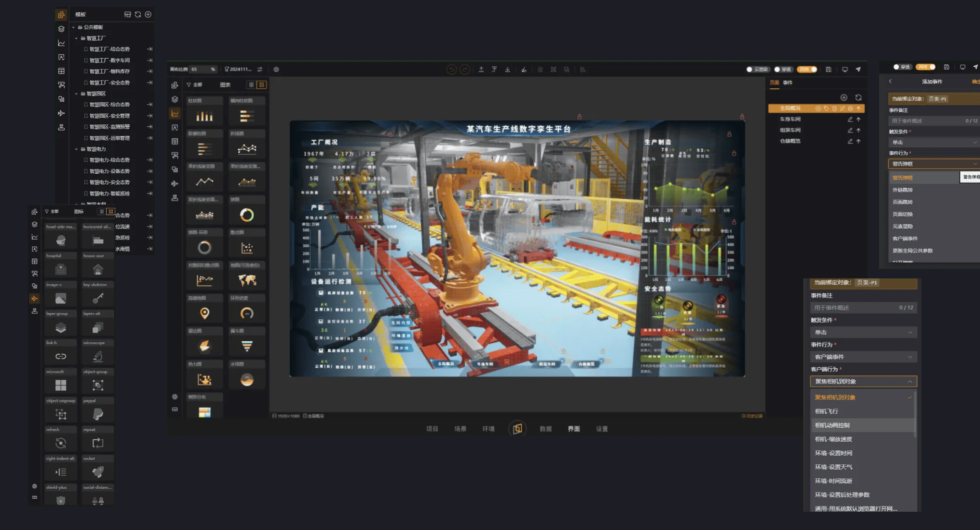
Task: Add a new template with the plus icon beside 模板
Action: [148, 14]
